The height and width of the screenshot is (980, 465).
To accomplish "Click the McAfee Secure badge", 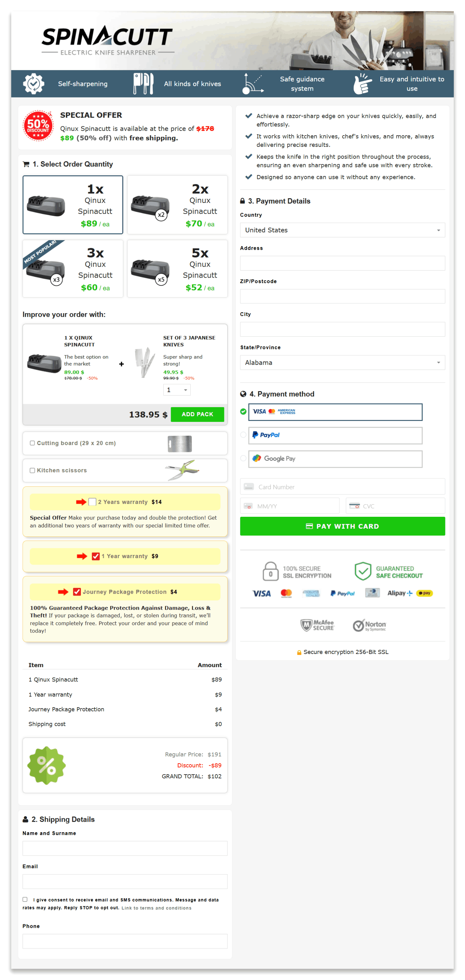I will coord(317,625).
